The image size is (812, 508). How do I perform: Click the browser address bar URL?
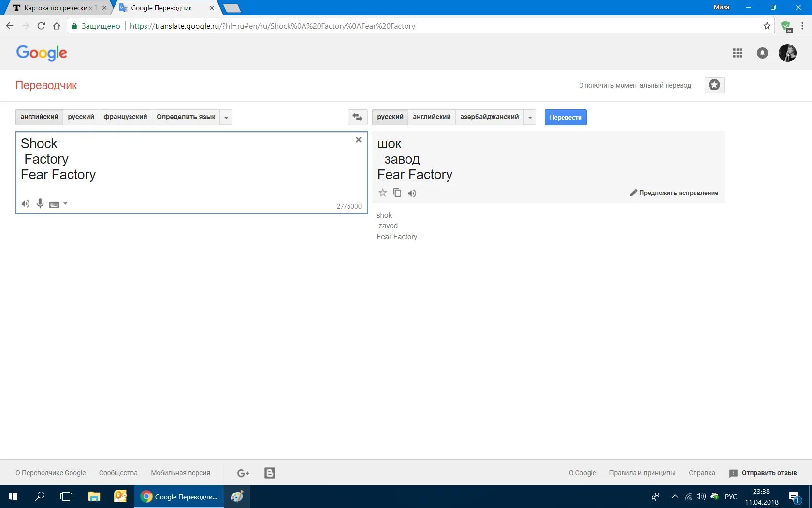point(273,26)
